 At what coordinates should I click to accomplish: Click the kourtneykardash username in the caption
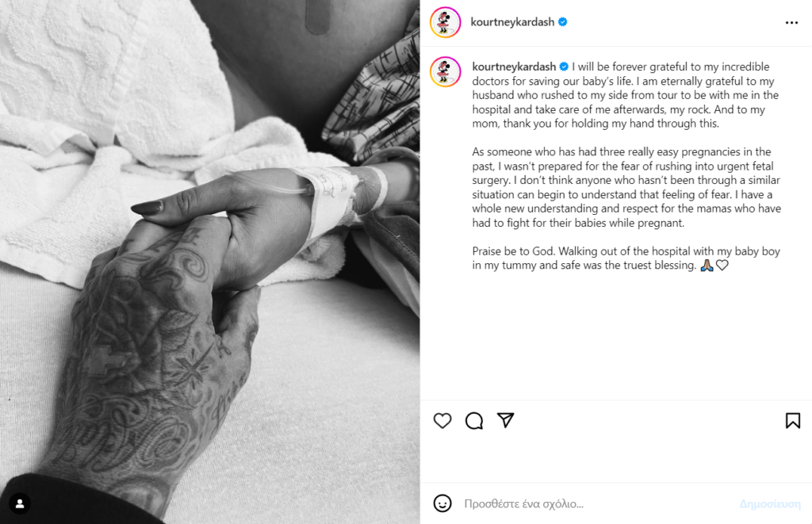514,67
